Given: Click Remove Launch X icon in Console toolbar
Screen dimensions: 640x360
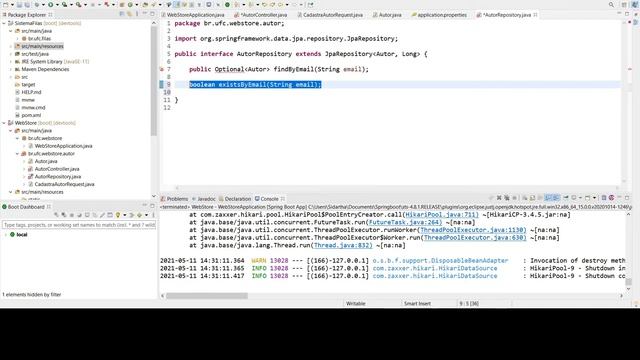Looking at the screenshot, I should (x=499, y=198).
